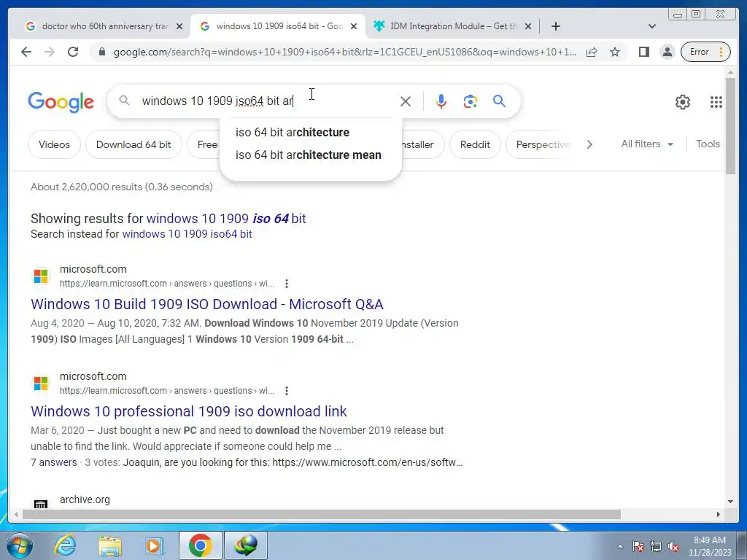The height and width of the screenshot is (560, 747).
Task: Submit search with blue magnifier
Action: (499, 101)
